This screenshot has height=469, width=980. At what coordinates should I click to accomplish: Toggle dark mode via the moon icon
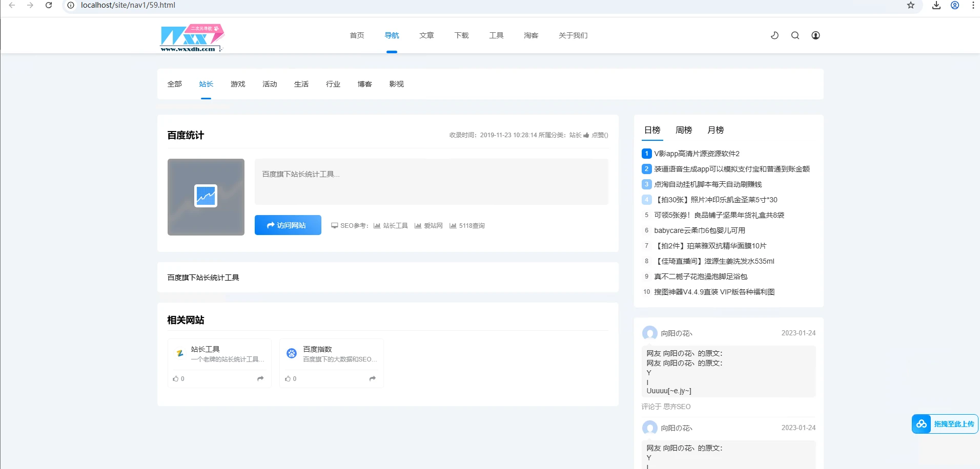(x=774, y=35)
